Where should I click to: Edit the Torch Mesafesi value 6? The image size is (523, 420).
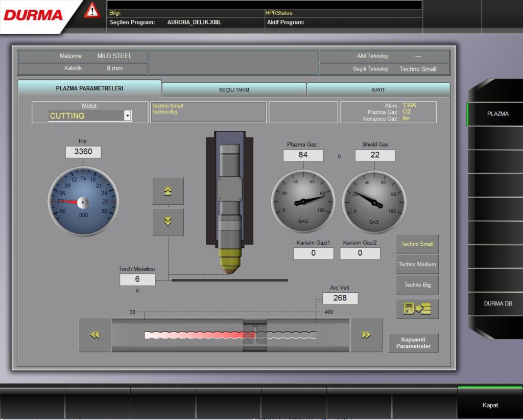pos(137,279)
